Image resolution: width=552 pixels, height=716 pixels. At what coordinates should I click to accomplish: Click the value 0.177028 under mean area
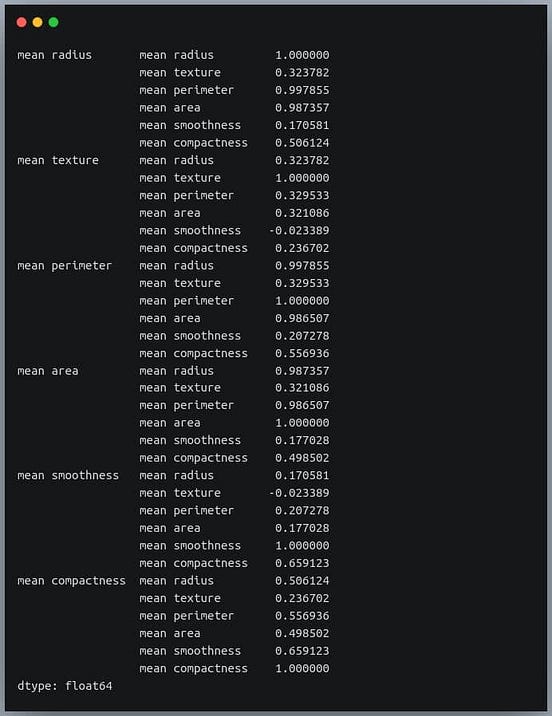(x=302, y=440)
